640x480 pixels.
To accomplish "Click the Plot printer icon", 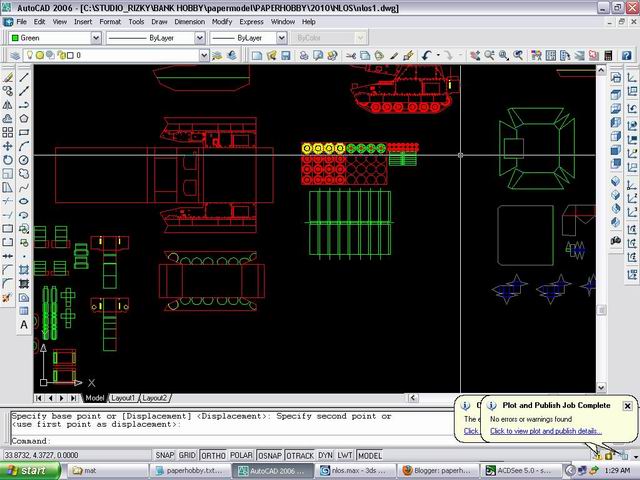I will 304,56.
